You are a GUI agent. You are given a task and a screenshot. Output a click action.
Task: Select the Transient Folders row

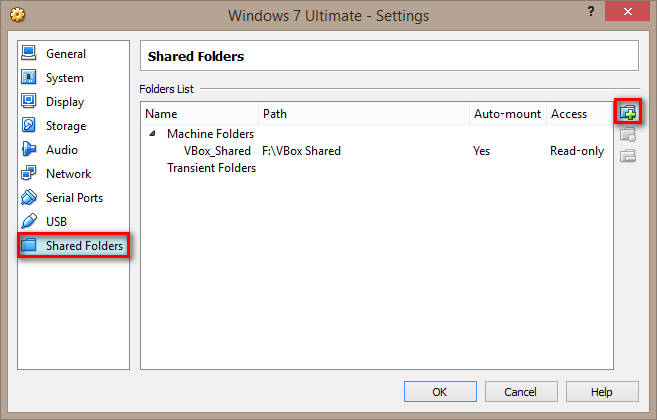coord(377,168)
